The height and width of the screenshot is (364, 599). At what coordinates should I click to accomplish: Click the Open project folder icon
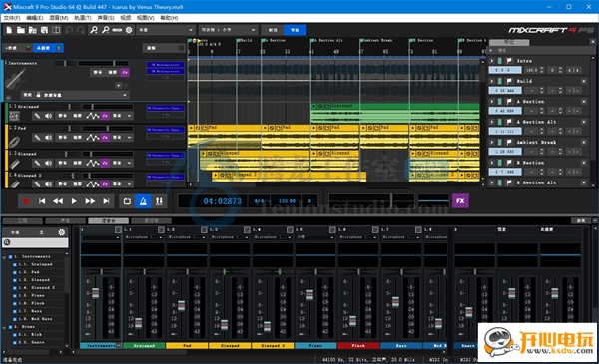click(21, 30)
